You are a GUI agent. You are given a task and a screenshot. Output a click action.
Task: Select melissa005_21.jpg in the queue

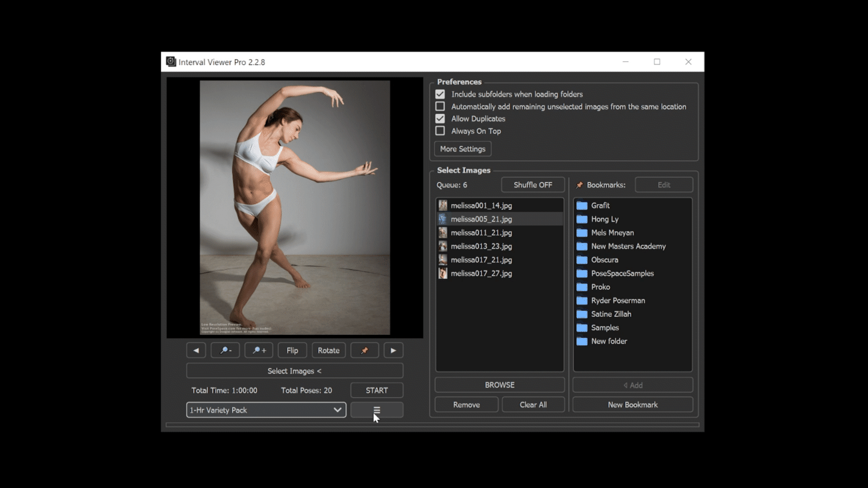coord(500,219)
